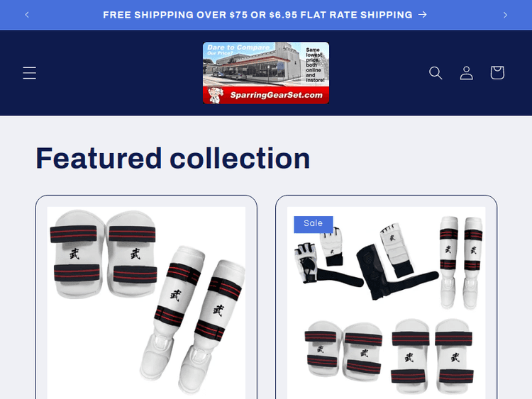This screenshot has height=399, width=532.
Task: Open the hamburger navigation menu
Action: pos(30,73)
